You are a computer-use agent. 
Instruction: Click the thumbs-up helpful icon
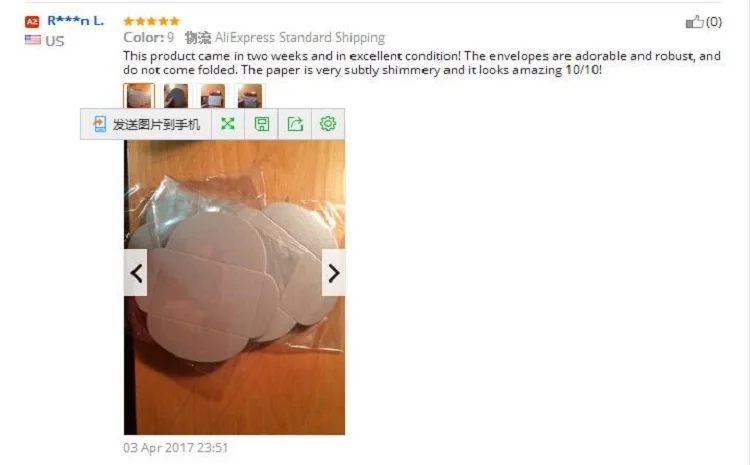tap(694, 22)
